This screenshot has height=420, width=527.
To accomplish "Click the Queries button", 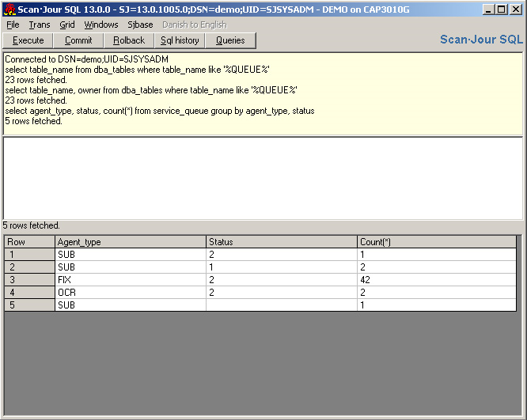I will point(230,40).
